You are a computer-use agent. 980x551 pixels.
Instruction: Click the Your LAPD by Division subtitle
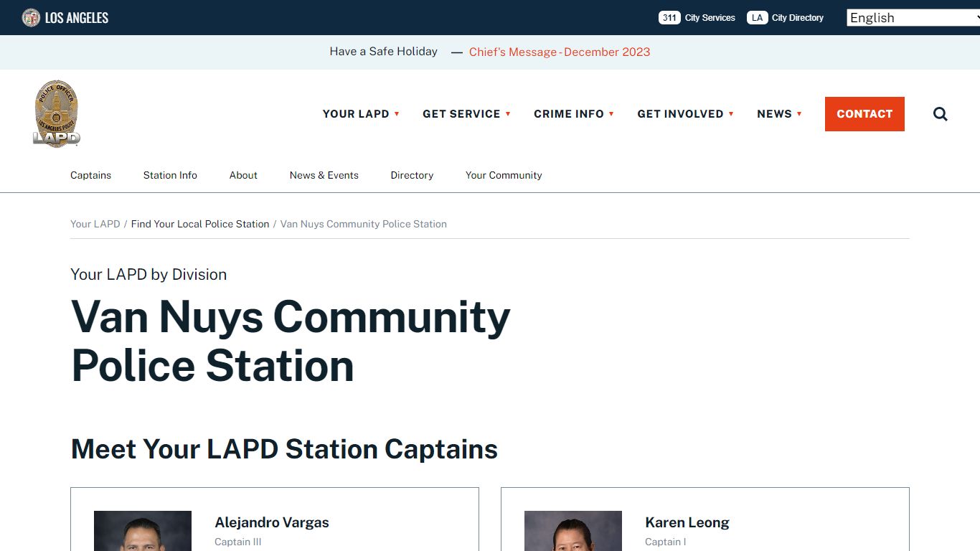pos(149,275)
